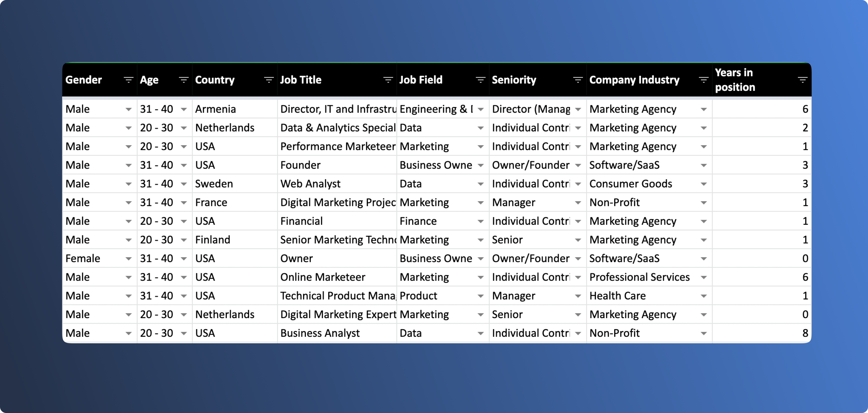Open the Years in position filter icon
This screenshot has width=868, height=413.
pos(803,80)
